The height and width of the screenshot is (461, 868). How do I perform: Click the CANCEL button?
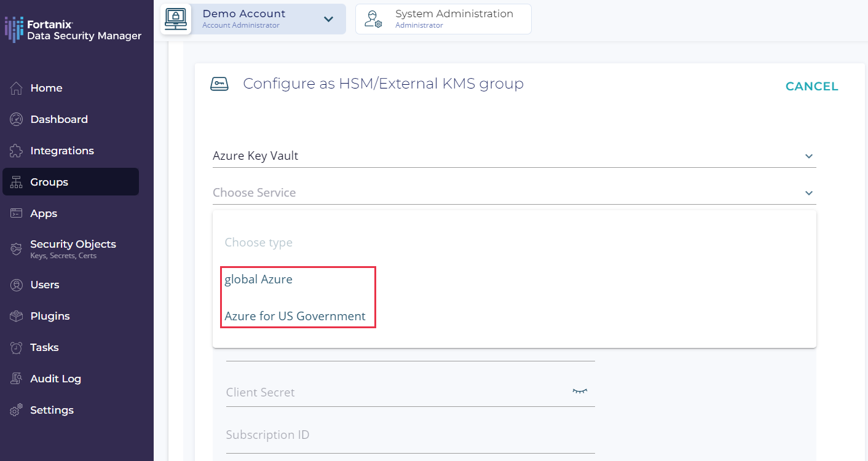point(811,87)
